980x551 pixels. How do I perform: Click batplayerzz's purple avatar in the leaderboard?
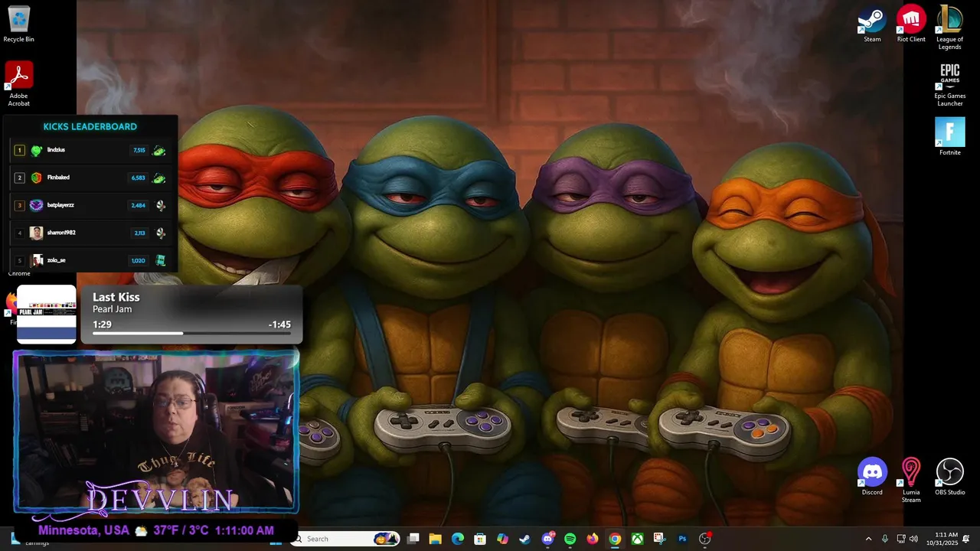pyautogui.click(x=36, y=205)
